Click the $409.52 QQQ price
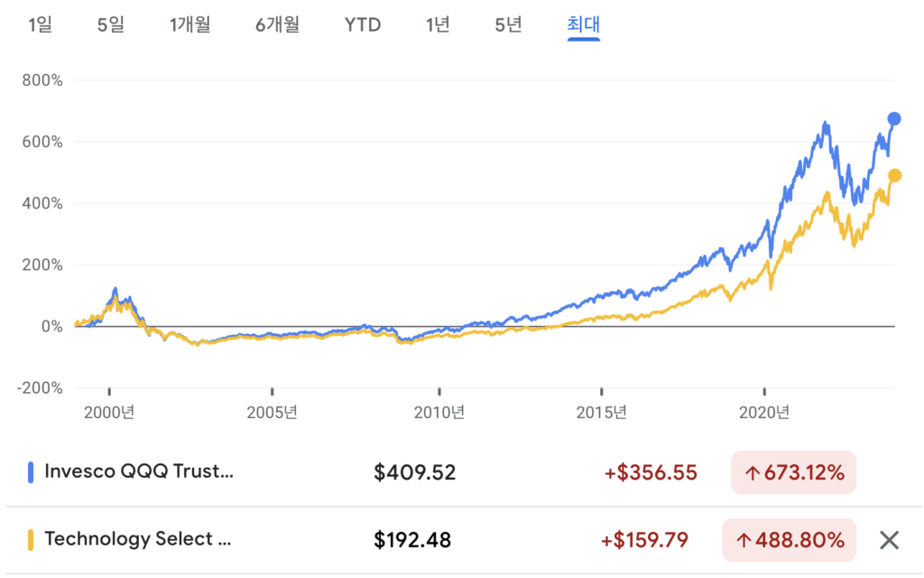 (x=414, y=472)
